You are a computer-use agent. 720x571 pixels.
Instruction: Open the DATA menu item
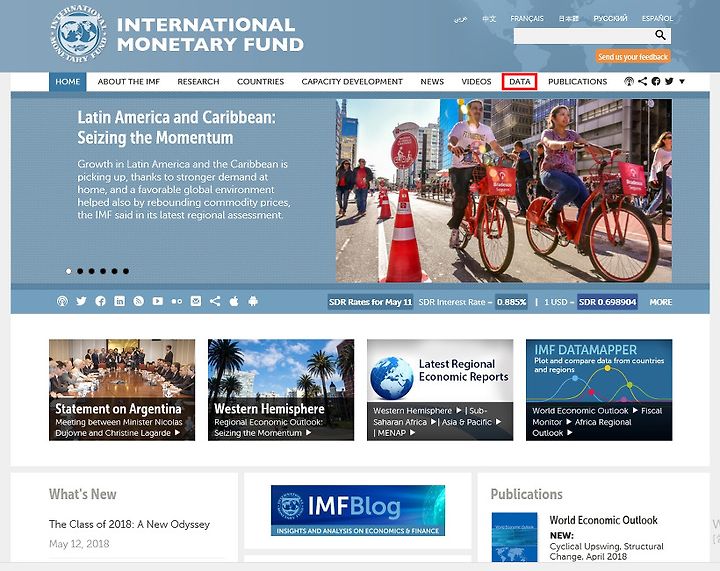pos(520,82)
